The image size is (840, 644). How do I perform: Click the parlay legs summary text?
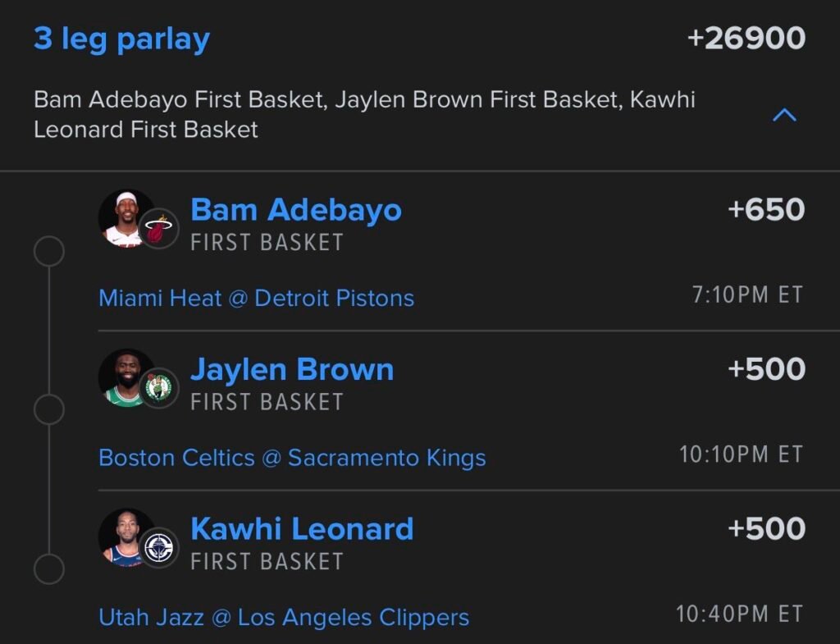364,114
